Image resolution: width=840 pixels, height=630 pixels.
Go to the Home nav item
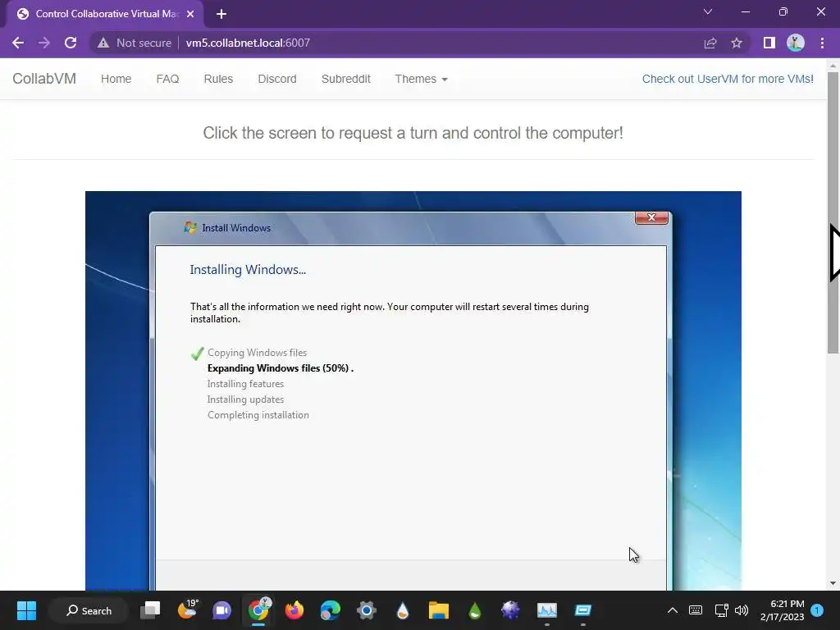tap(116, 79)
